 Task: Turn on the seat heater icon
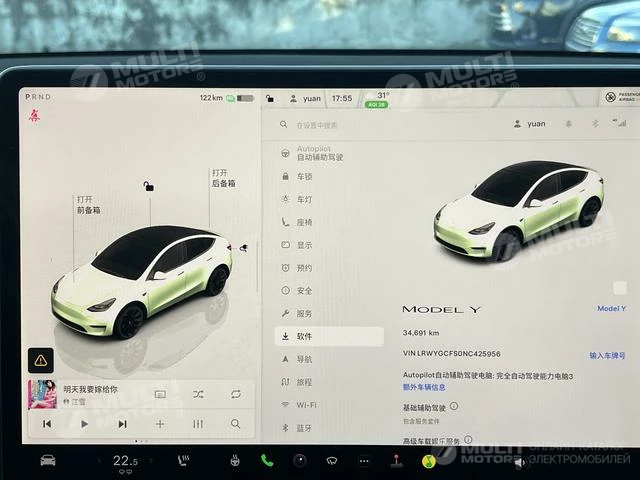[183, 461]
